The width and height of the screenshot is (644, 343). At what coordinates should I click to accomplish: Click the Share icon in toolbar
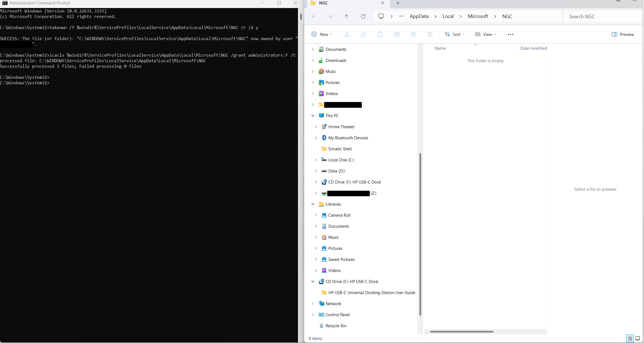pos(413,34)
